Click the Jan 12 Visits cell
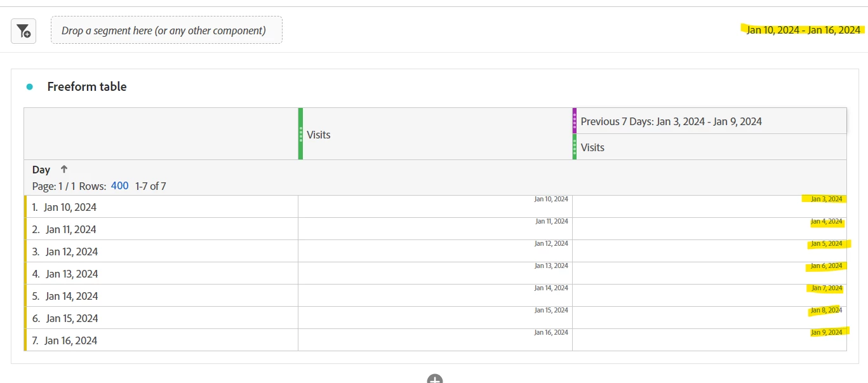Screen dimensions: 868x383 click(x=435, y=252)
